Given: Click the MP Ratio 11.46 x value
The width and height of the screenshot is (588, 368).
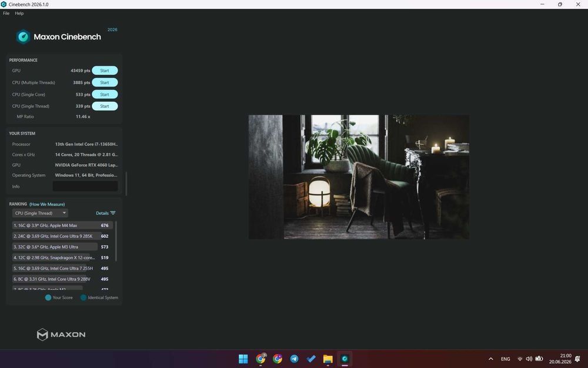Looking at the screenshot, I should (x=83, y=117).
